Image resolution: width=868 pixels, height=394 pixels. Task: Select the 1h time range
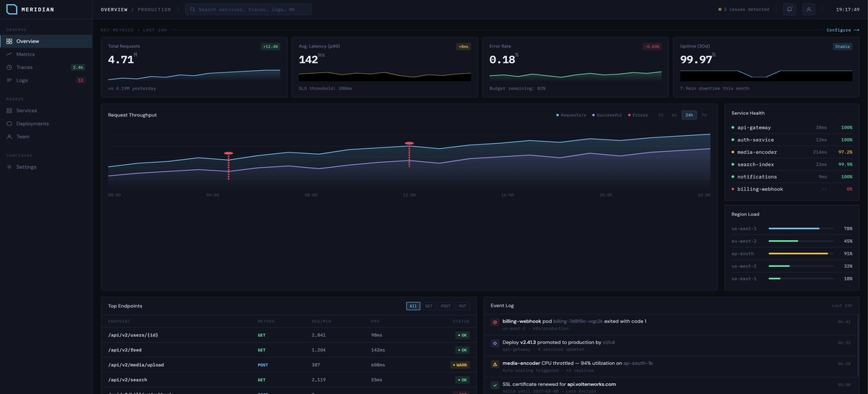click(x=660, y=115)
